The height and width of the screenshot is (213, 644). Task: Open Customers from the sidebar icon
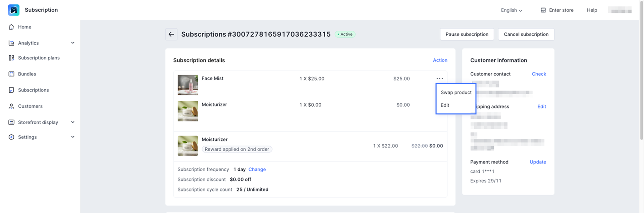(11, 106)
